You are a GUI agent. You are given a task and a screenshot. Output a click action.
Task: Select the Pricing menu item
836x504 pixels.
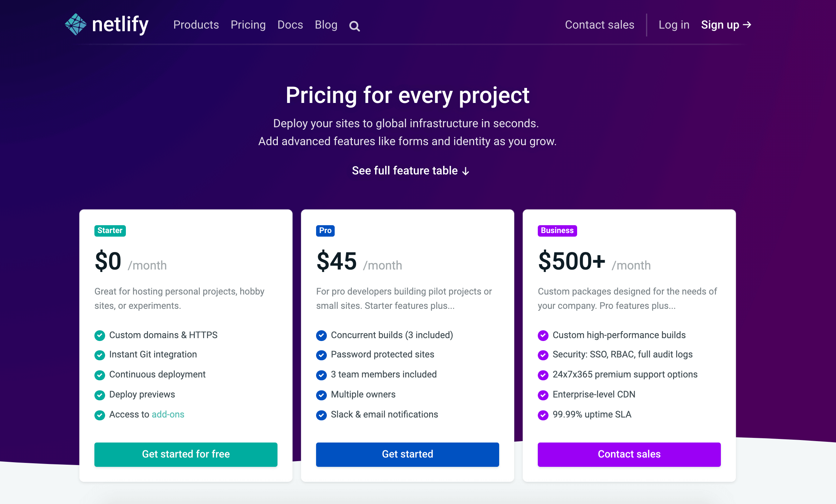(x=249, y=25)
